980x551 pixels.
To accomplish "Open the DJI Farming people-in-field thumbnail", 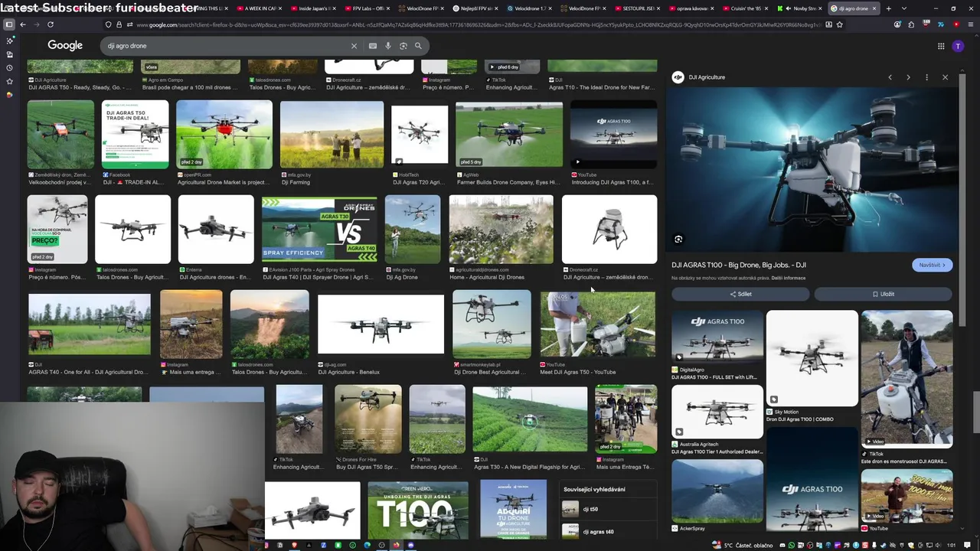I will tap(332, 135).
